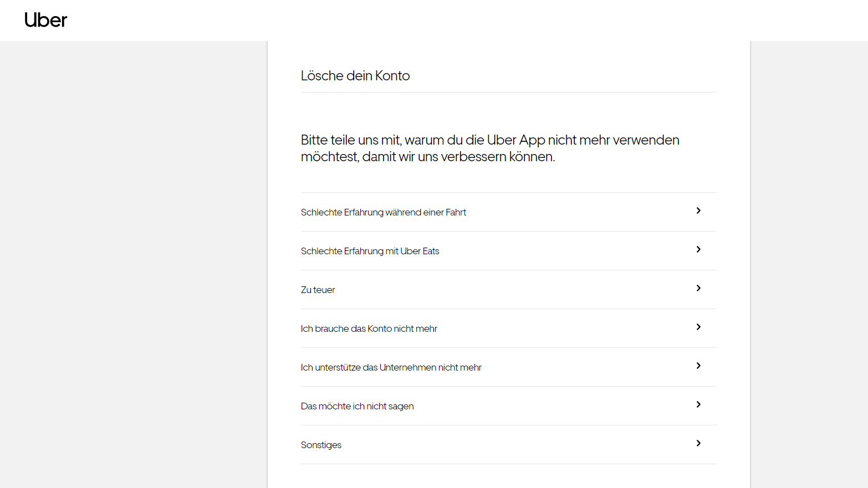This screenshot has width=868, height=488.
Task: Expand 'Ich brauche das Konto nicht mehr' chevron
Action: (x=698, y=327)
